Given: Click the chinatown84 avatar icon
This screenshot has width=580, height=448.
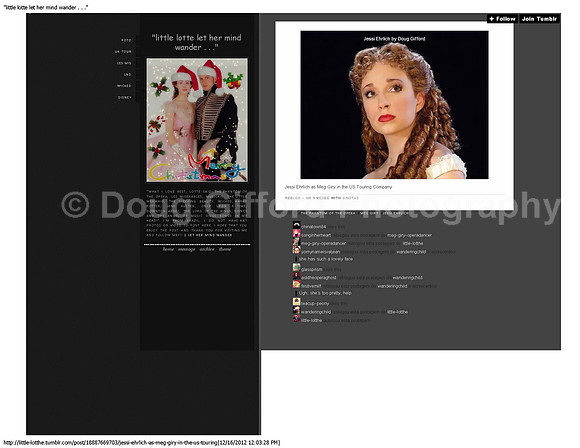Looking at the screenshot, I should pos(296,225).
